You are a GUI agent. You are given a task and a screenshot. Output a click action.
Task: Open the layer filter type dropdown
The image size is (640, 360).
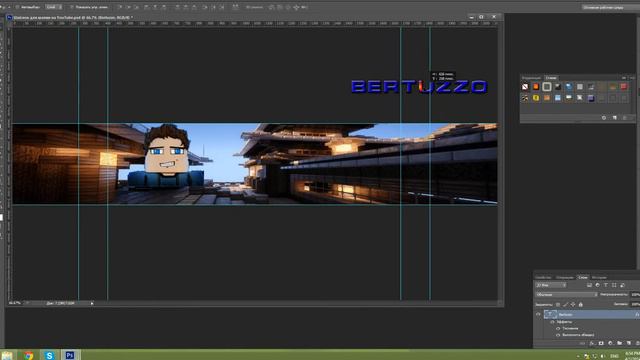coord(551,285)
